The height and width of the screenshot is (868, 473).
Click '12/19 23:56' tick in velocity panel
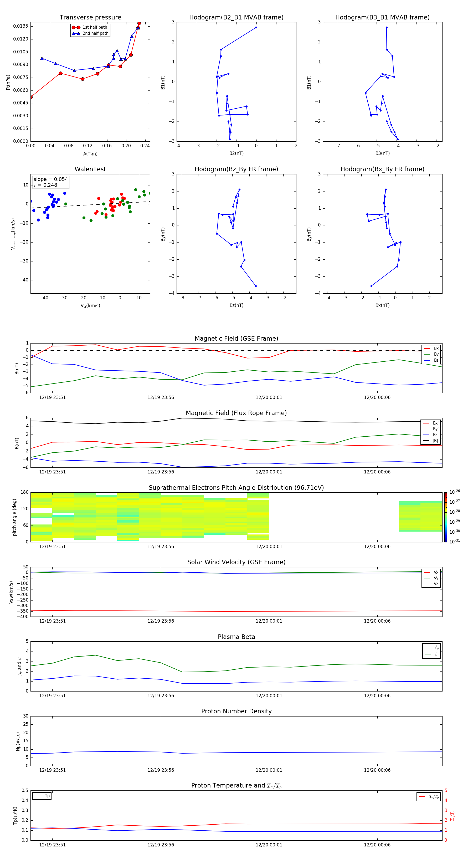(x=161, y=621)
